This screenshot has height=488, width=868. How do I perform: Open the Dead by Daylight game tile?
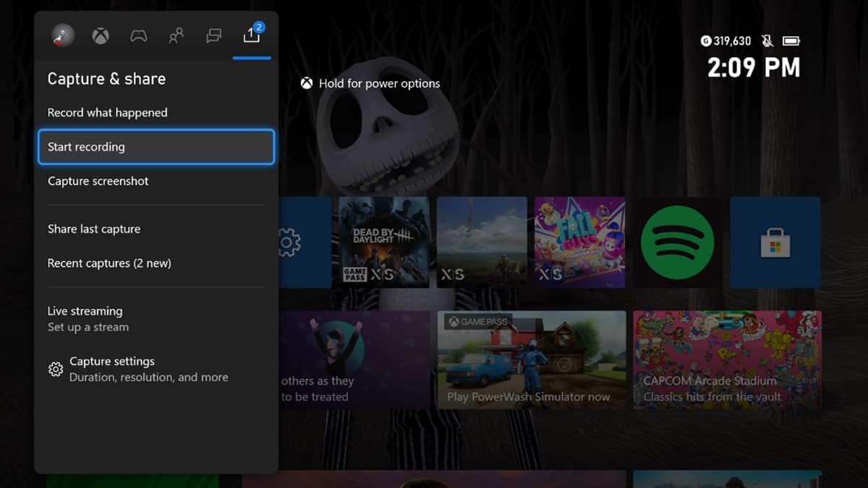[x=383, y=242]
